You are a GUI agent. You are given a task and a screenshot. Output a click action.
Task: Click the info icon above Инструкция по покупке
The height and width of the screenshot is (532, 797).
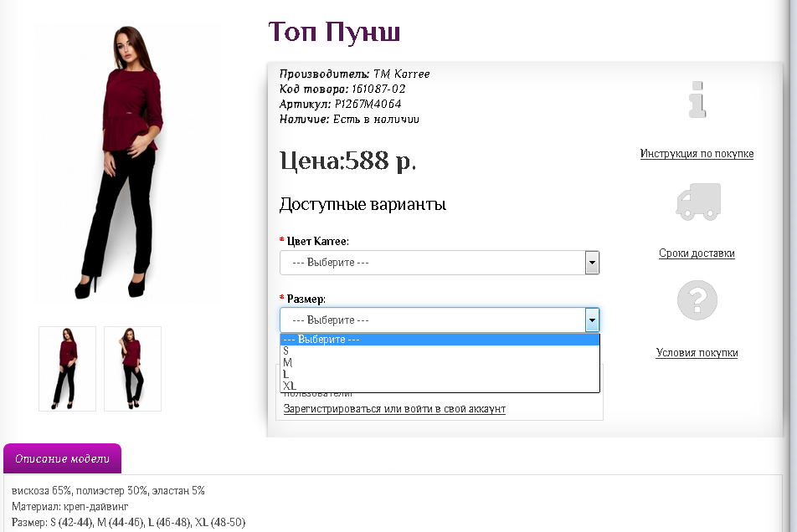point(697,100)
